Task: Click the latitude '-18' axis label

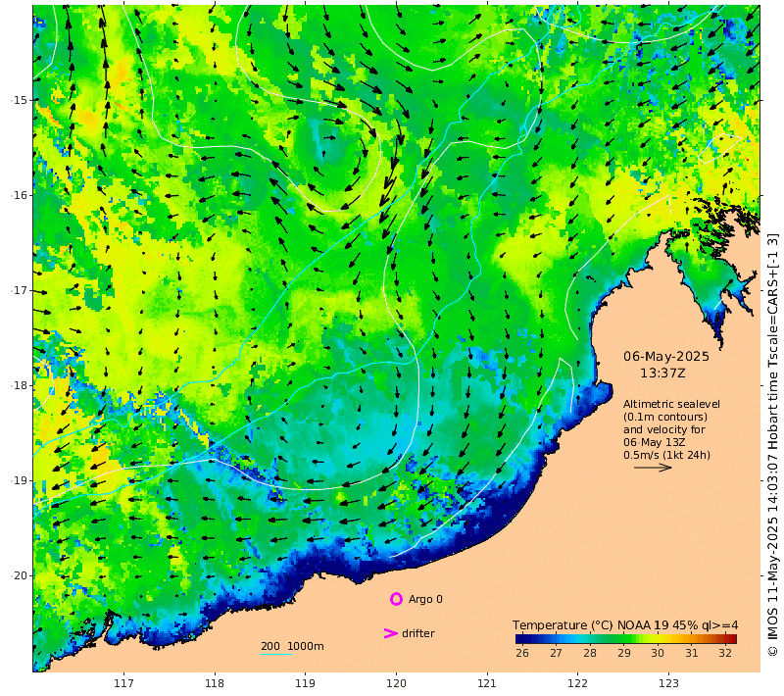Action: coord(19,385)
